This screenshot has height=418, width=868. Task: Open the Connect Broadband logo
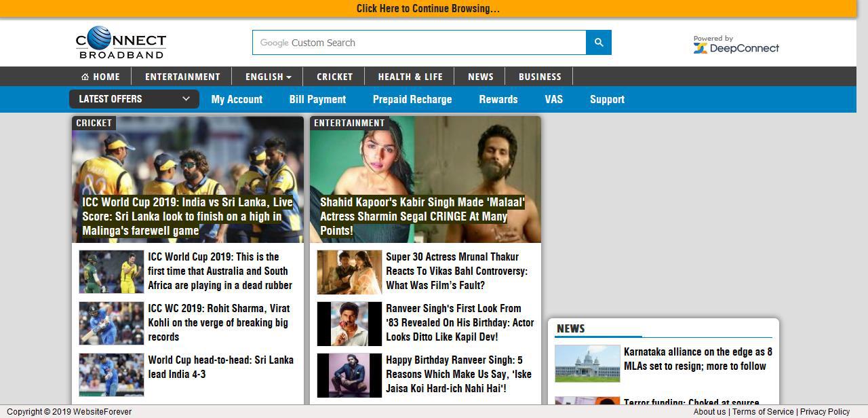coord(121,42)
